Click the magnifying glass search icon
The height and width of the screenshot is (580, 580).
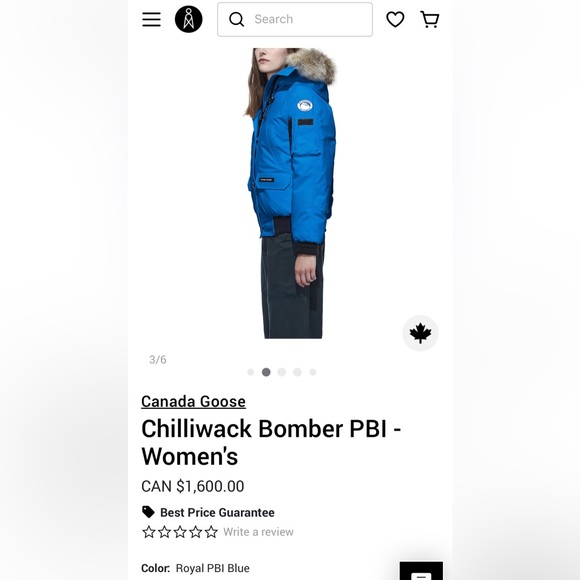click(236, 19)
